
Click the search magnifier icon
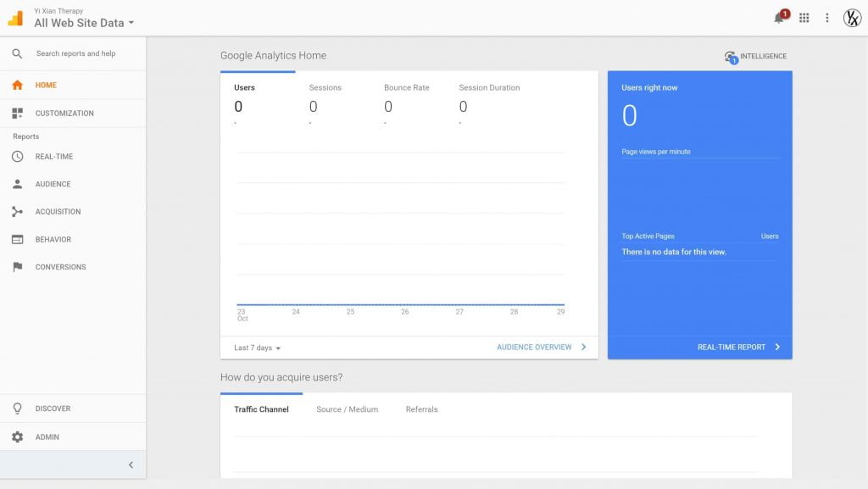coord(17,53)
